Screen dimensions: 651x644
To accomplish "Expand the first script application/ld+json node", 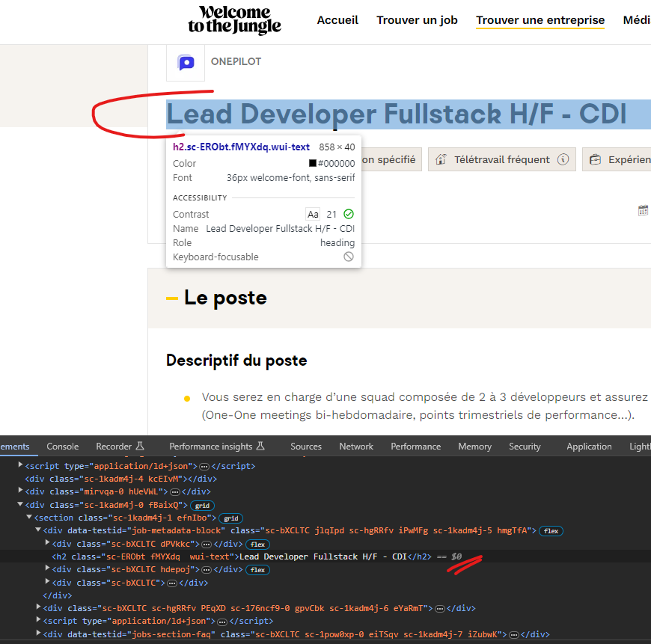I will click(20, 465).
